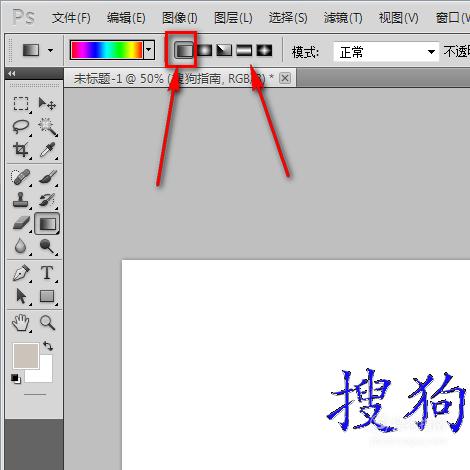Click the Gradient tool preset icon
Screen dimensions: 470x470
tap(31, 51)
